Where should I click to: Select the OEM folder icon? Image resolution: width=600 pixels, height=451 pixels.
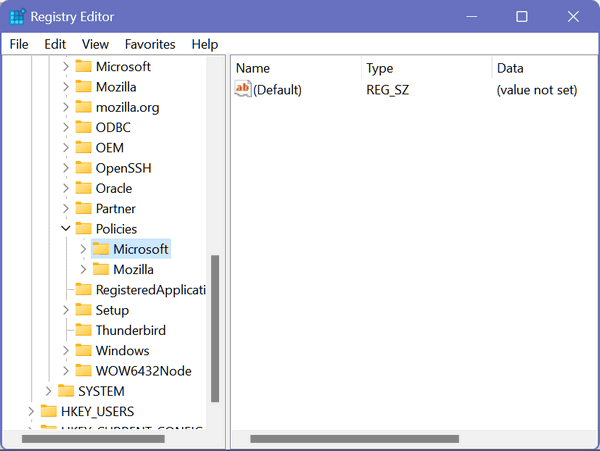(x=83, y=147)
